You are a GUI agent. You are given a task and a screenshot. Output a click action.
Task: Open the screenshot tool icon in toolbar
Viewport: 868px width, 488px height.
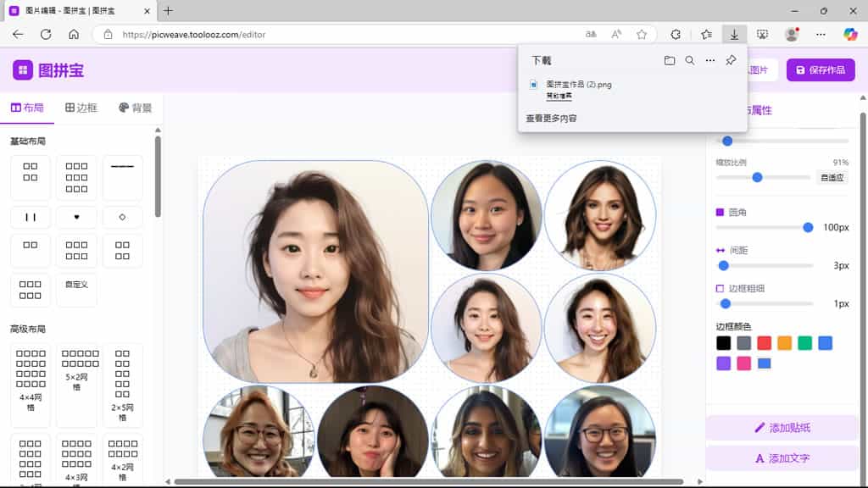click(x=762, y=34)
